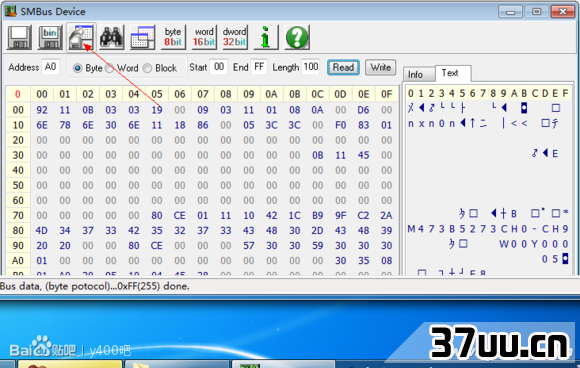
Task: Minimize the SMBus Device window
Action: (510, 12)
